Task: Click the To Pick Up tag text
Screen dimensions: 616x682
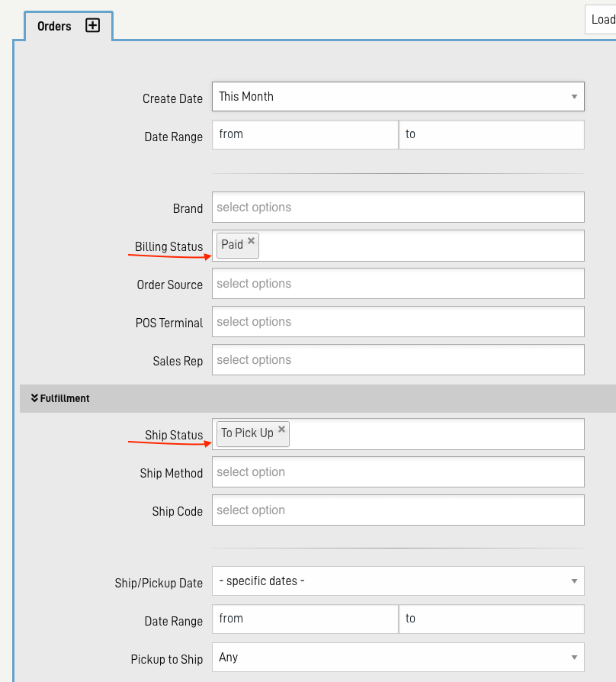Action: click(x=247, y=433)
